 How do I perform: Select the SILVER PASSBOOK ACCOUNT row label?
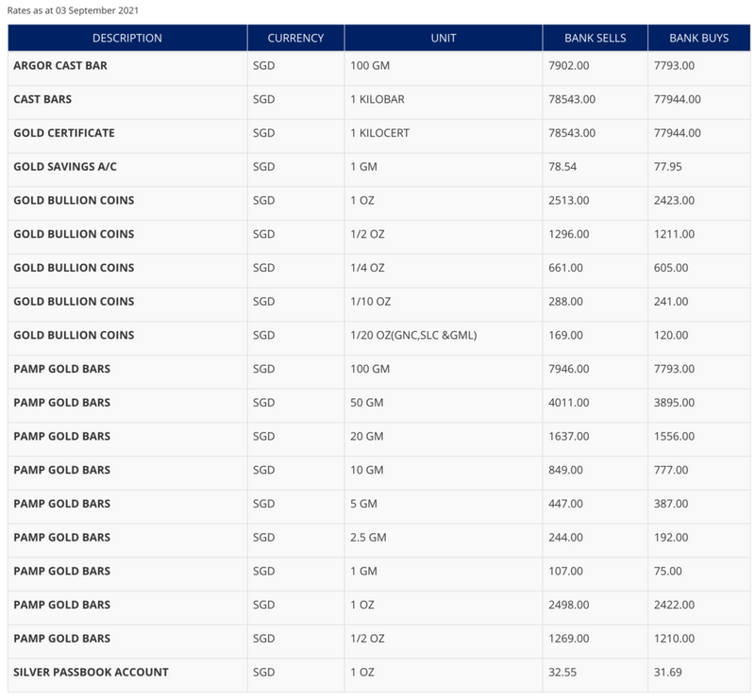click(x=91, y=672)
